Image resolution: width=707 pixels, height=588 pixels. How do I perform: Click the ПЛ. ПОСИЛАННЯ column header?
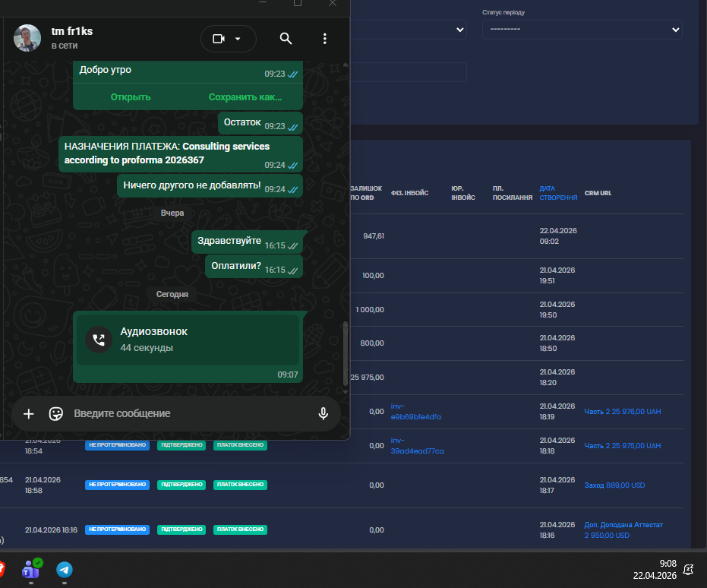tap(512, 193)
